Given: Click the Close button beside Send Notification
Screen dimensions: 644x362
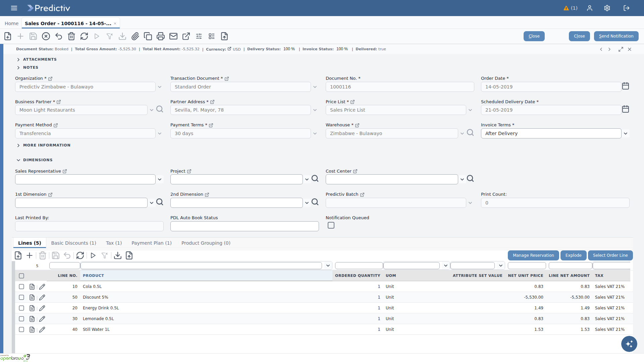Looking at the screenshot, I should coord(579,36).
